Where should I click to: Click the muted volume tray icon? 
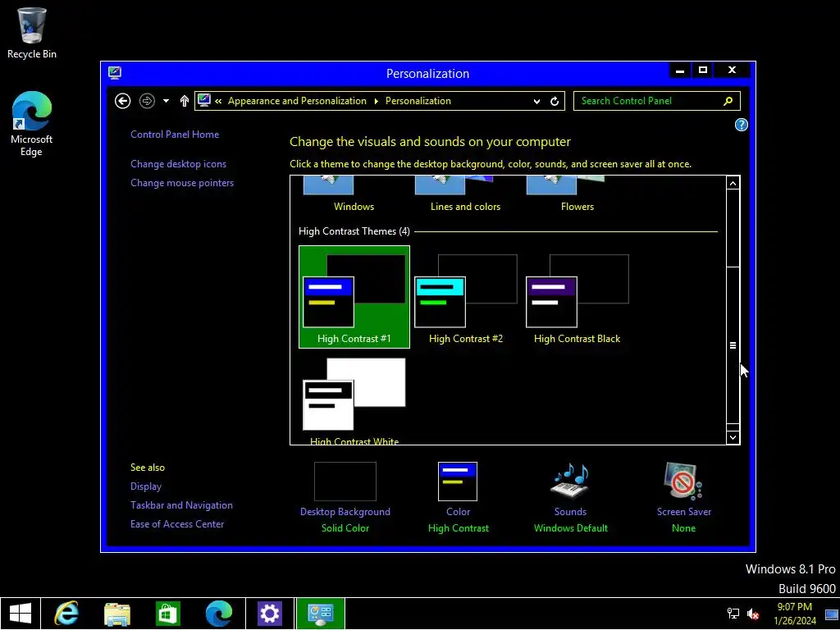pos(753,614)
